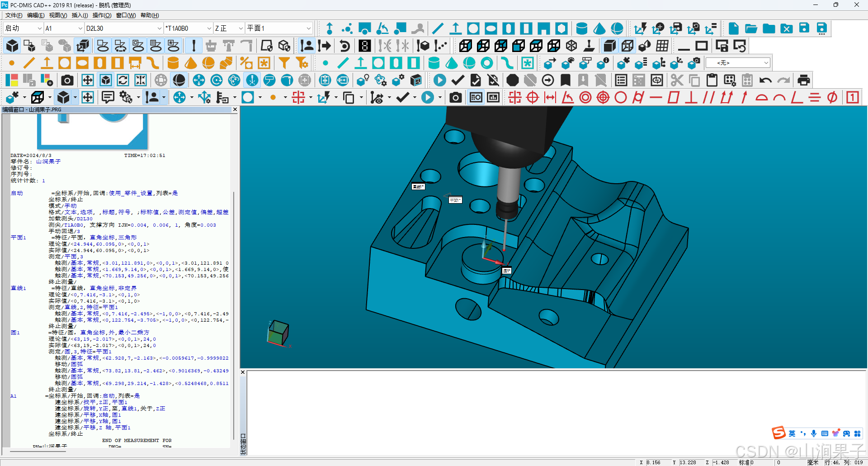Screen dimensions: 868x466
Task: Click the bookmark icon in edit toolbar
Action: click(x=566, y=80)
